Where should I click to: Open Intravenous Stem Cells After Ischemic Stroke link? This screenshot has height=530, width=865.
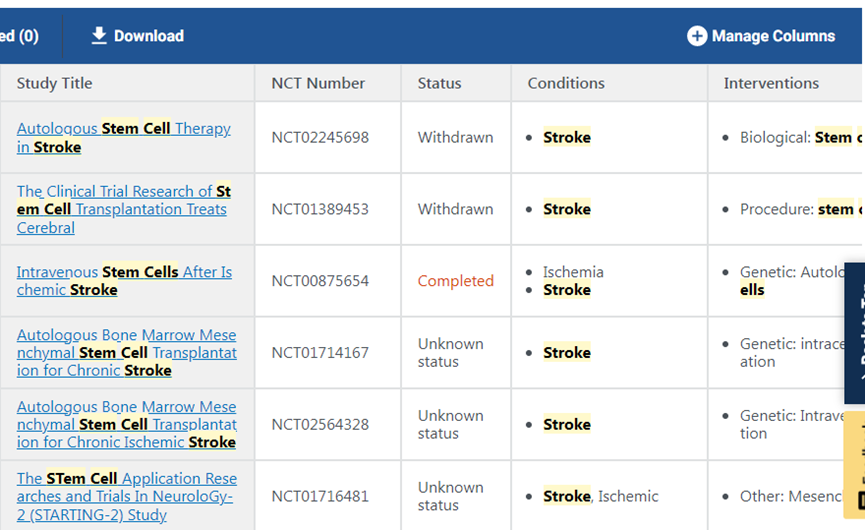pyautogui.click(x=124, y=280)
